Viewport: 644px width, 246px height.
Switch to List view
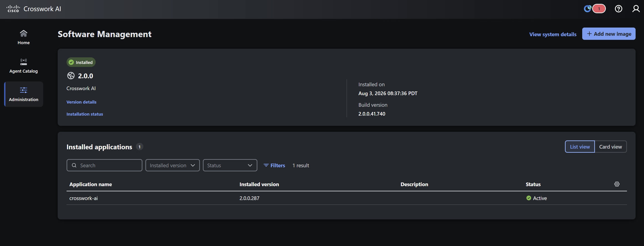580,147
